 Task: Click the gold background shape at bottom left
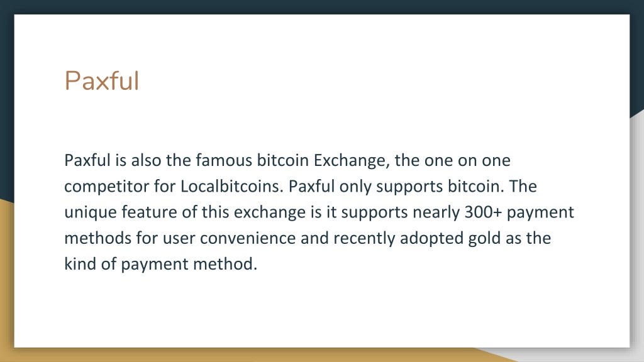click(6, 283)
